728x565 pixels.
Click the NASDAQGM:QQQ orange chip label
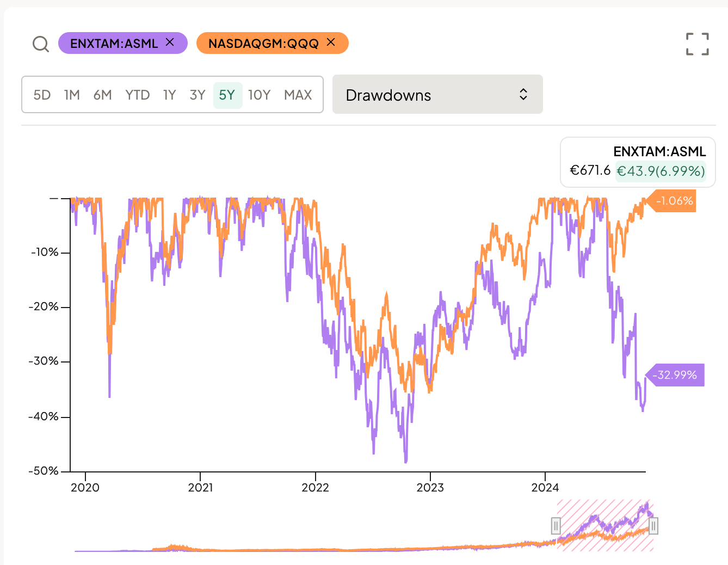tap(263, 44)
